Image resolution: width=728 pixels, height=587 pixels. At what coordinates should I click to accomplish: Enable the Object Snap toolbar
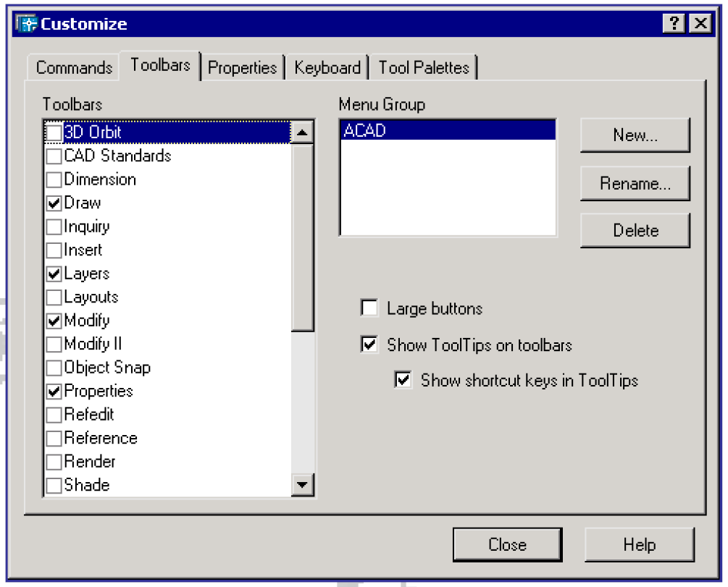pos(54,368)
